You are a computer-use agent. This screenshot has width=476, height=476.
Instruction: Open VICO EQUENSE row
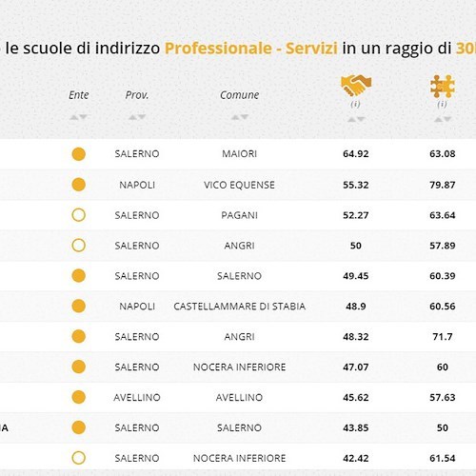coord(238,185)
